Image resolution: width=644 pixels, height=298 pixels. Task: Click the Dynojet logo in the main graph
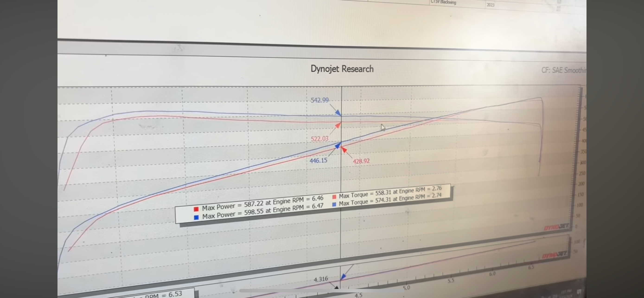click(557, 227)
